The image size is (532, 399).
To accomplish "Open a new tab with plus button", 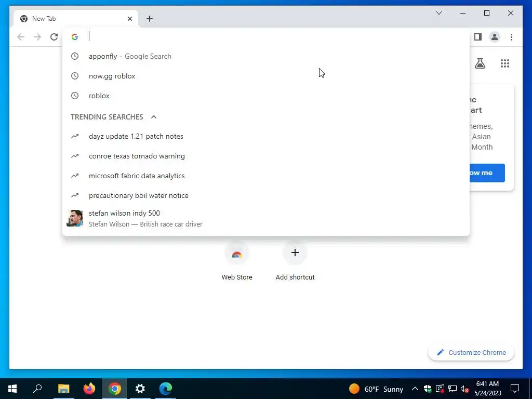I will pyautogui.click(x=150, y=19).
